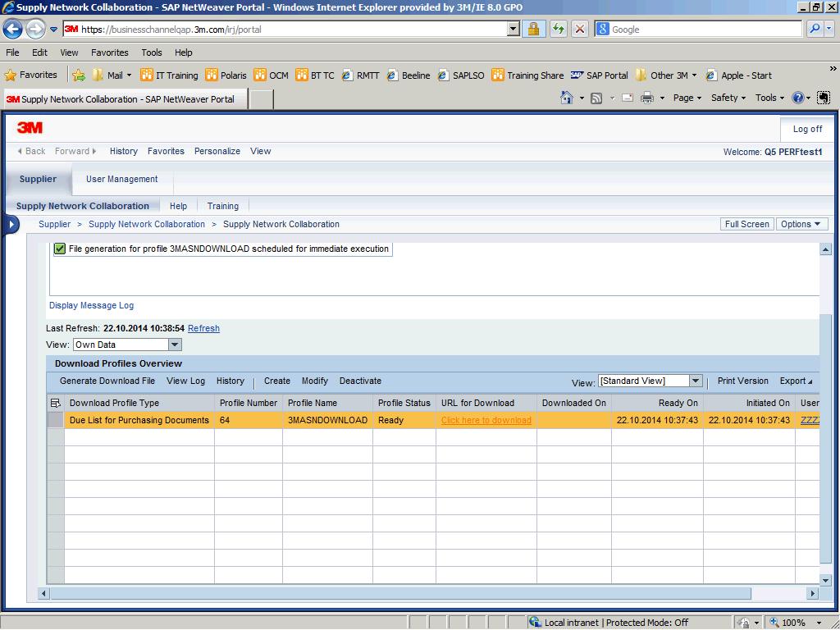Click the blue Help question mark icon
The image size is (840, 630).
(x=797, y=98)
